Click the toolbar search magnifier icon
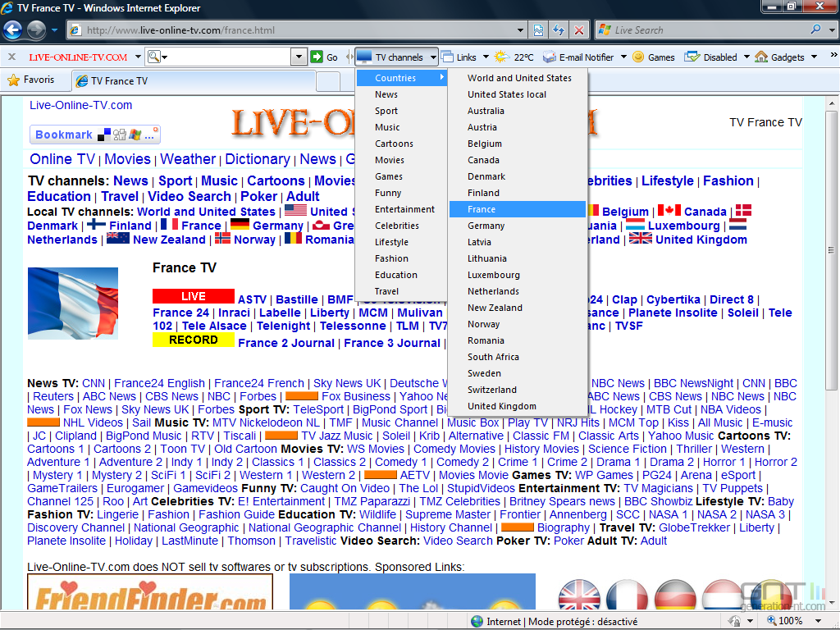This screenshot has height=630, width=840. (x=153, y=57)
